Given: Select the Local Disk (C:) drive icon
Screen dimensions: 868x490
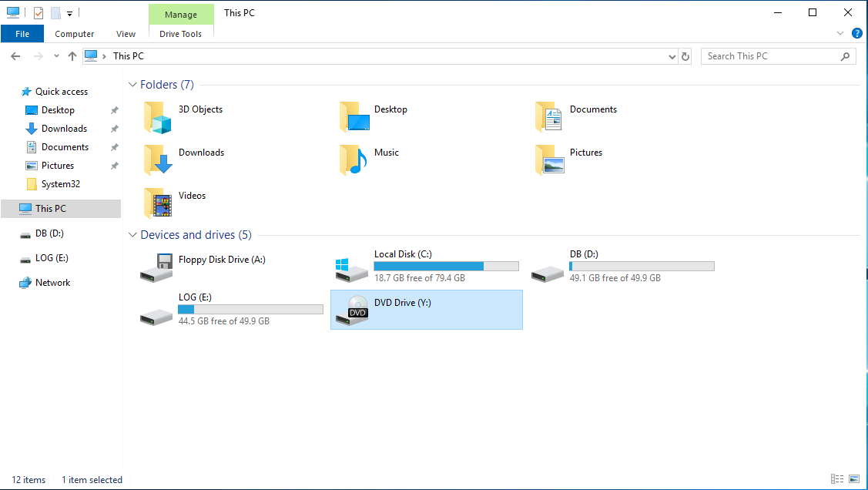Looking at the screenshot, I should [x=351, y=270].
